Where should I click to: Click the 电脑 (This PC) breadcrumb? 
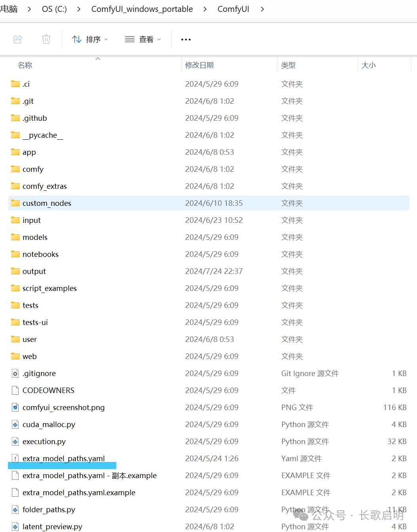coord(9,9)
